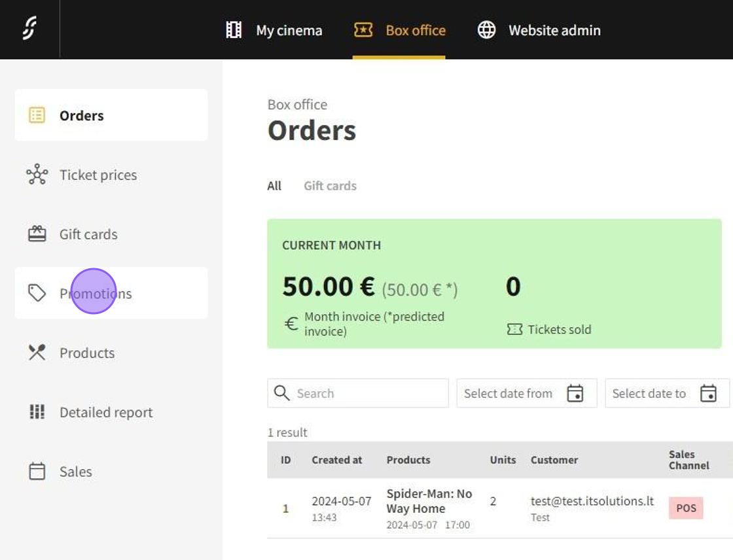Click the Box office ticket icon
733x560 pixels.
363,29
